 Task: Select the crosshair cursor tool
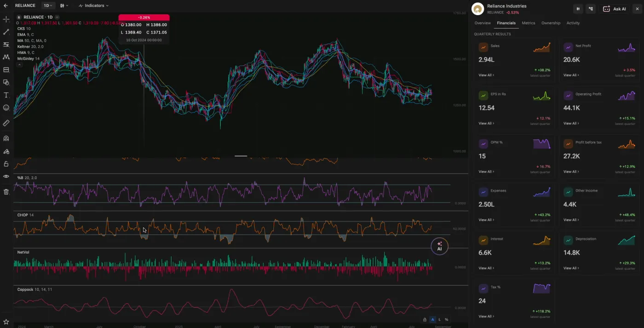[x=6, y=19]
